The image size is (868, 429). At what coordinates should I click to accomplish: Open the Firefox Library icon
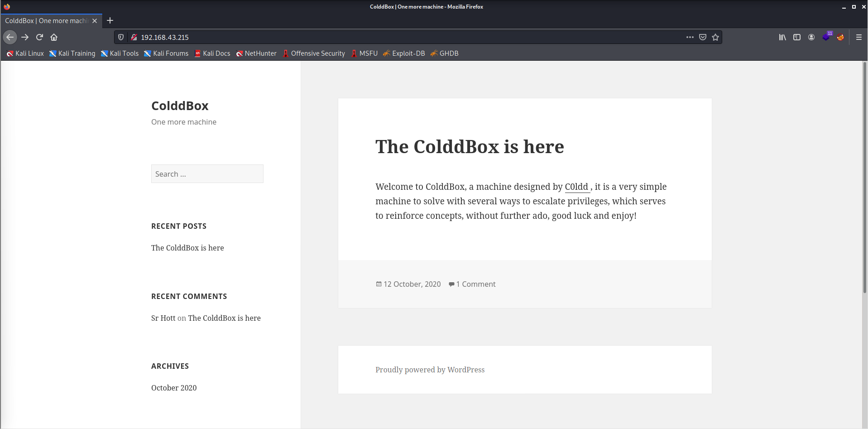tap(782, 37)
